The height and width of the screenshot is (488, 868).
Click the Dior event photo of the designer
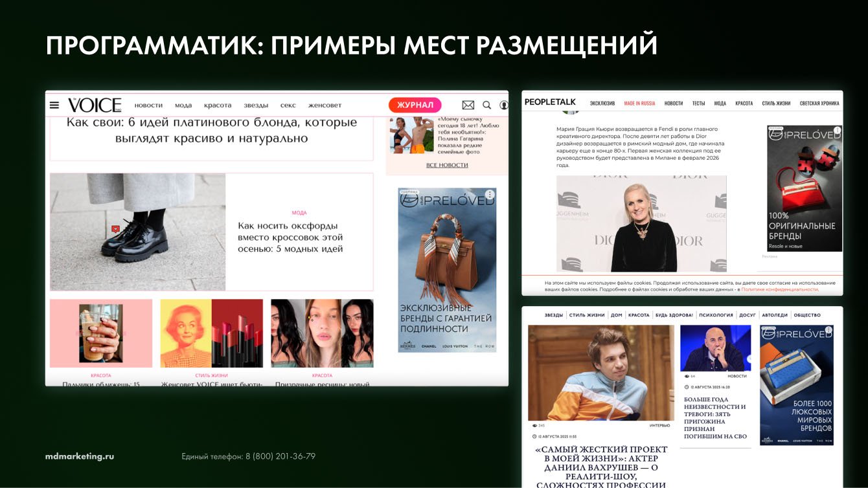(x=641, y=224)
